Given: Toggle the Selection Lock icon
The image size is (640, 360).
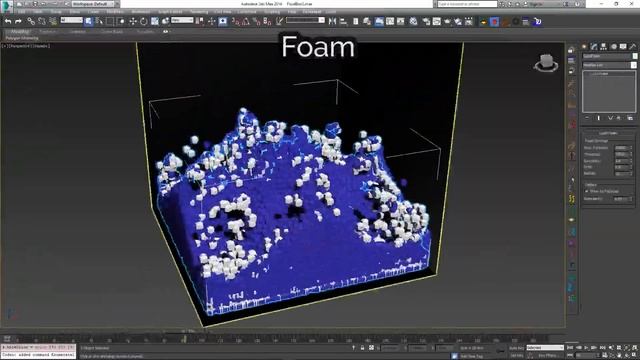Looking at the screenshot, I should [x=362, y=348].
